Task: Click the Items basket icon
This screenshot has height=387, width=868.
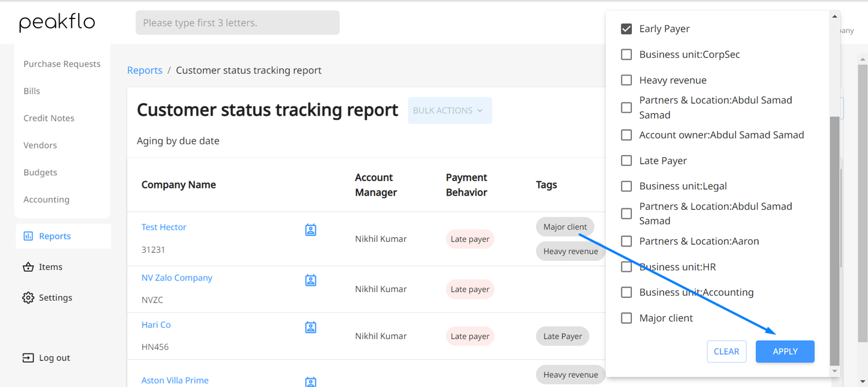Action: click(28, 267)
